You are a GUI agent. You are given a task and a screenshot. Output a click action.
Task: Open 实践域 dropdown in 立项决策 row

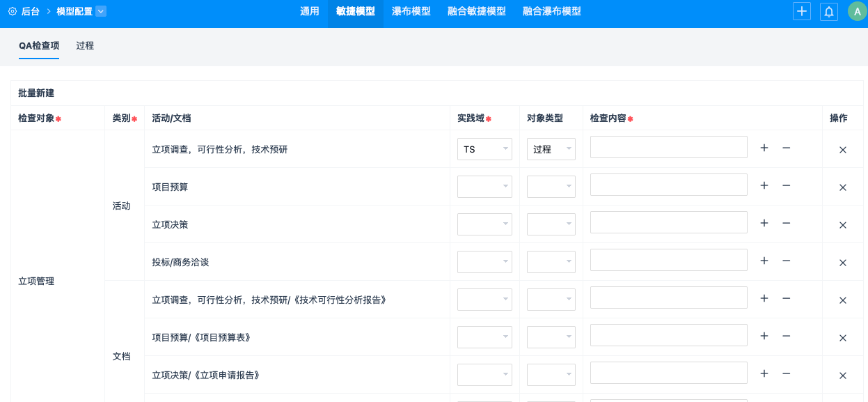click(484, 224)
